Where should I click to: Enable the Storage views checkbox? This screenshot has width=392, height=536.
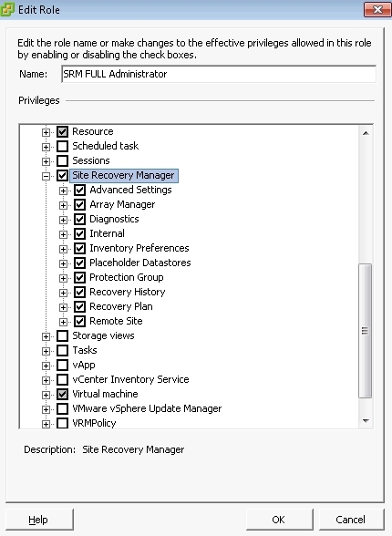pyautogui.click(x=62, y=336)
